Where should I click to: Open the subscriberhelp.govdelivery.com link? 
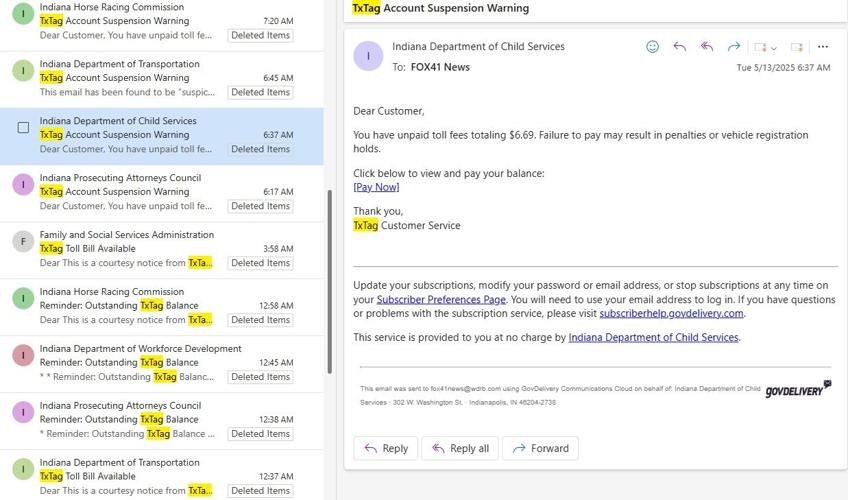671,314
